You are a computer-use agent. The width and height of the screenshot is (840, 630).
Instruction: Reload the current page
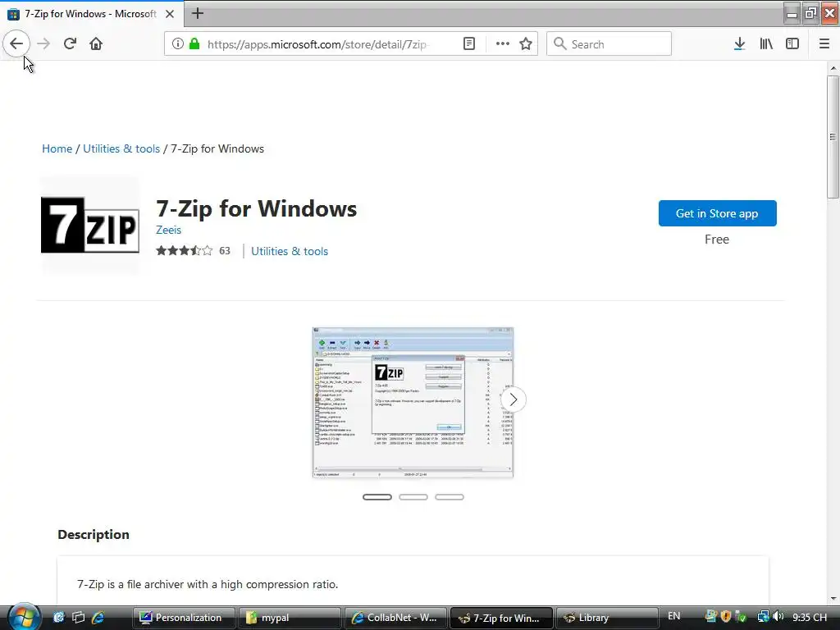click(70, 43)
